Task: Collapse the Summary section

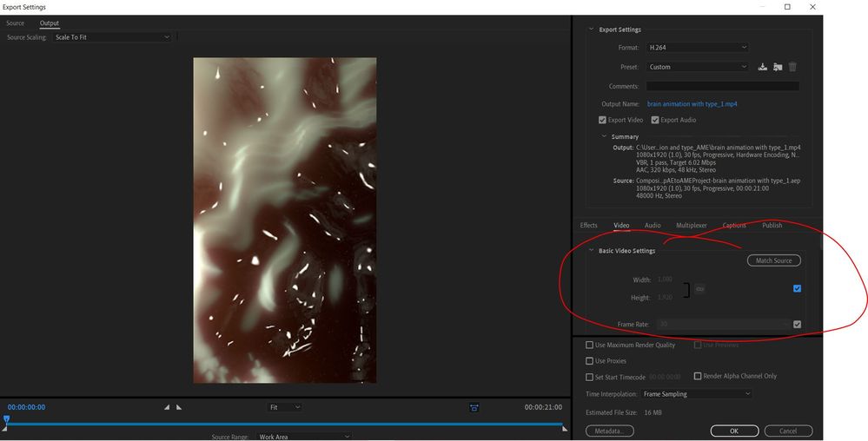Action: 604,136
